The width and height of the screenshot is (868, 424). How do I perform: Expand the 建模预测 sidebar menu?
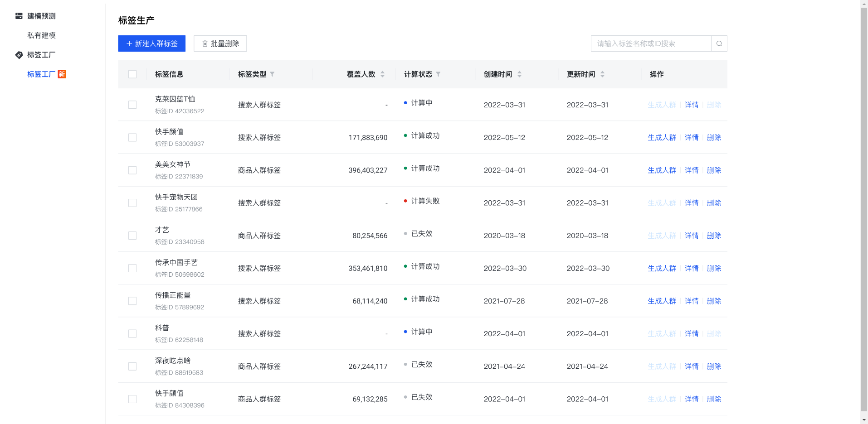click(x=41, y=16)
